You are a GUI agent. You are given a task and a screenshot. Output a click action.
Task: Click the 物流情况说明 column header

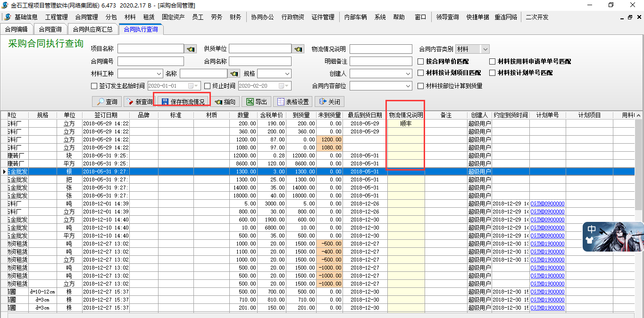[406, 115]
